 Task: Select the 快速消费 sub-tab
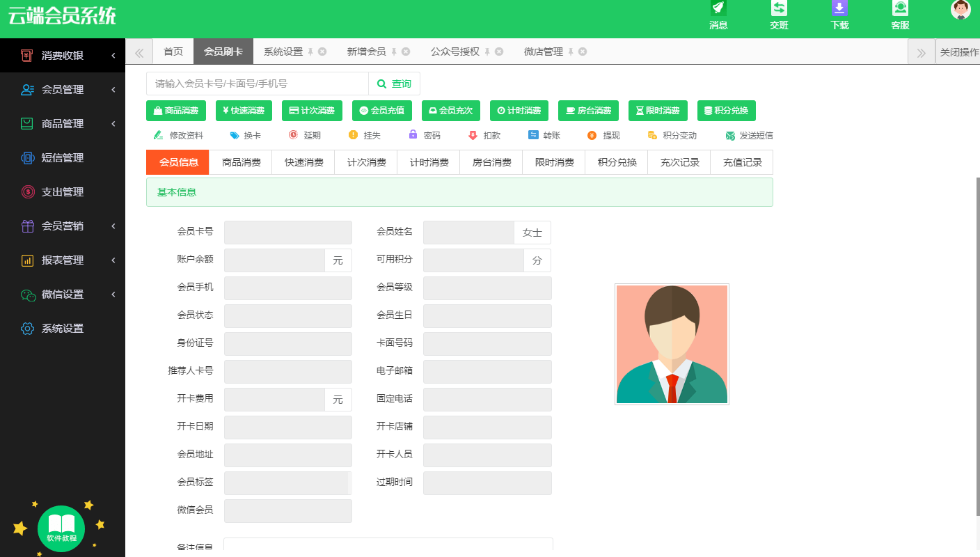point(303,162)
